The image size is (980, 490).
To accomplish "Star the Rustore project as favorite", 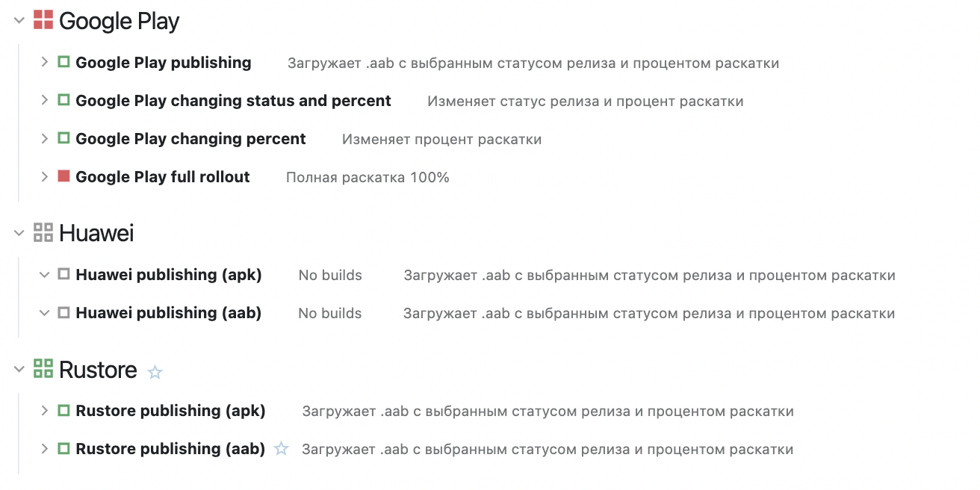I will (155, 371).
